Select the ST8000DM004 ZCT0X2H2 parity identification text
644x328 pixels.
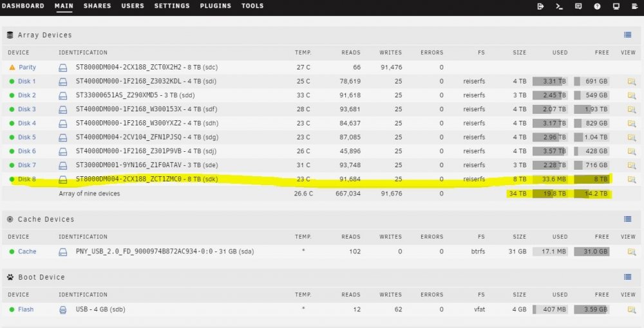(147, 68)
